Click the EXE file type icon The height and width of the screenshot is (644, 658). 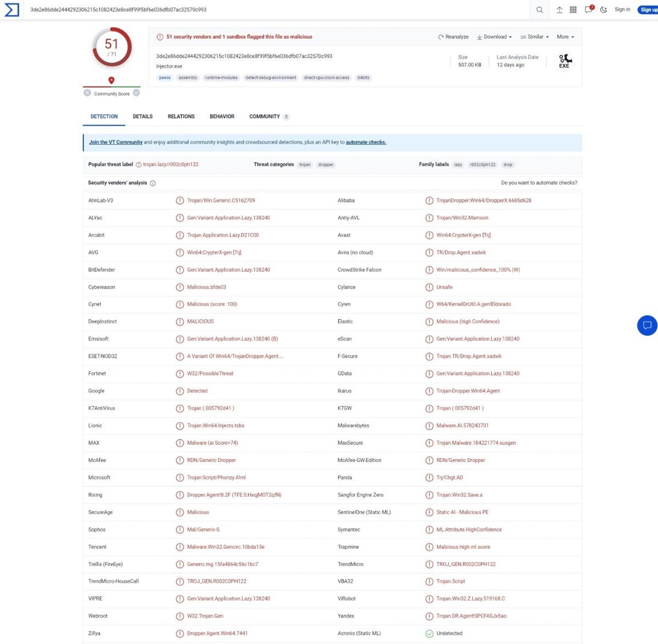[x=564, y=61]
